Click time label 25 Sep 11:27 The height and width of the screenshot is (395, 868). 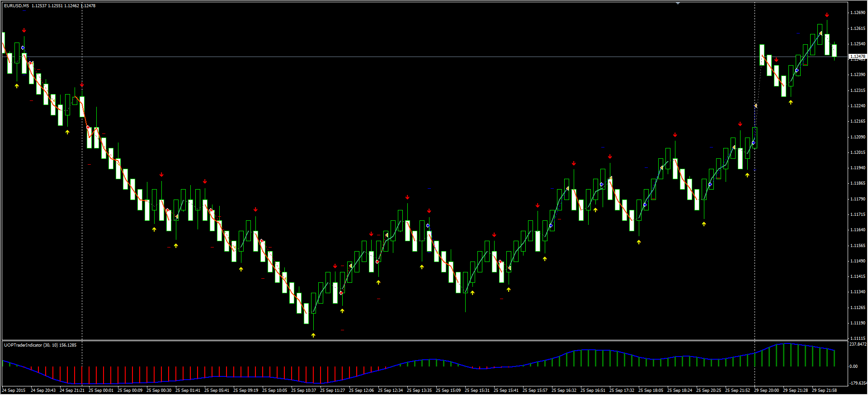click(332, 390)
